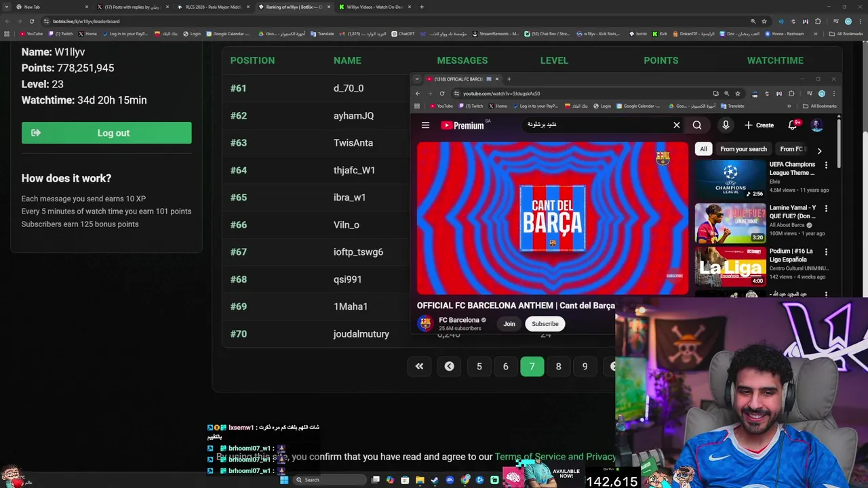Open All Bookmarks folder in YouTube window

pos(819,106)
